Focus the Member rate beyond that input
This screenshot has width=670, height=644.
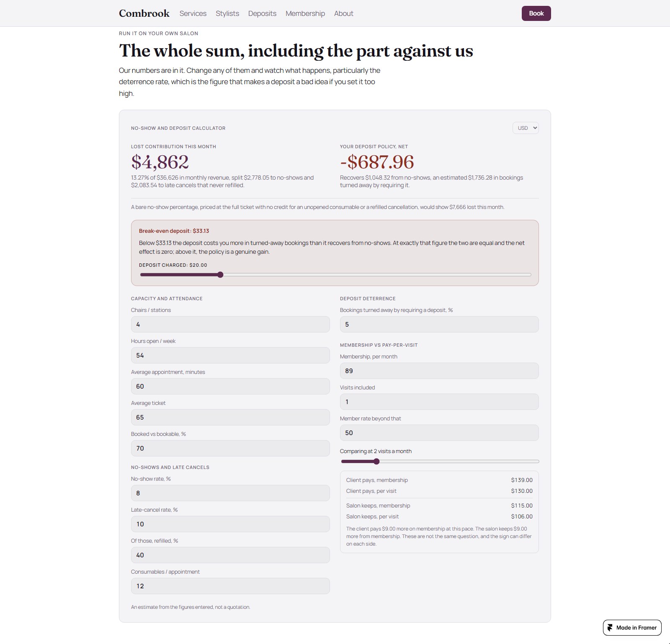click(439, 433)
